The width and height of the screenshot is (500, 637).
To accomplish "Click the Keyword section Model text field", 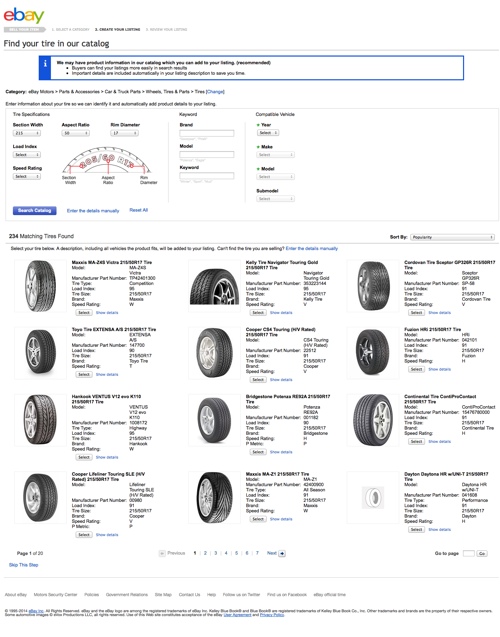I will coord(207,154).
